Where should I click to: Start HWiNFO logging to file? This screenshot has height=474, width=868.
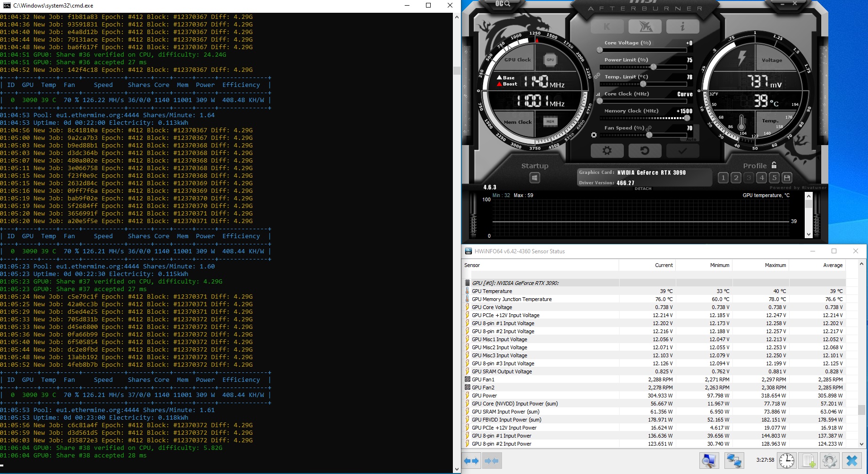(x=808, y=460)
